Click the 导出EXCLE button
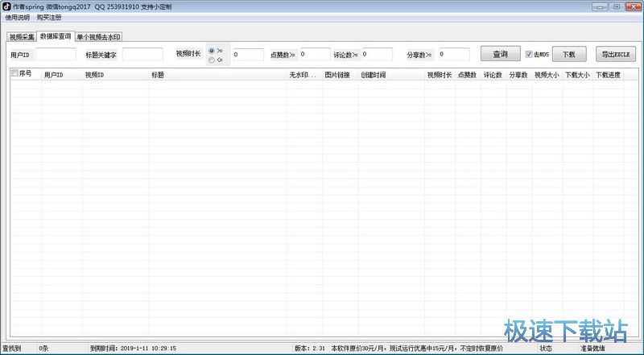 616,55
